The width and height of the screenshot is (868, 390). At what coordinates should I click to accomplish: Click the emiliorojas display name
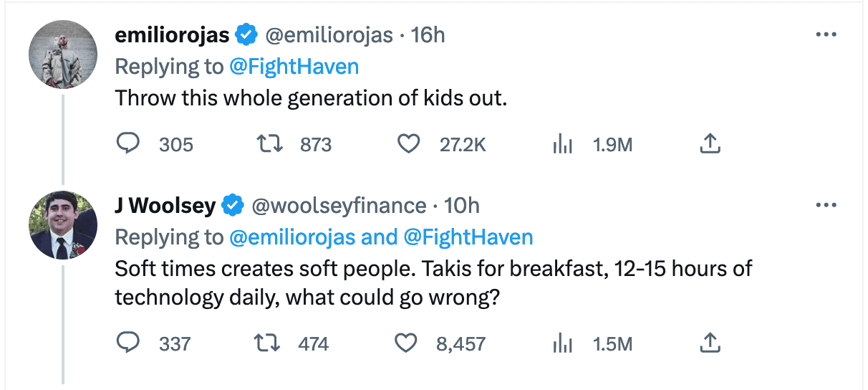pyautogui.click(x=172, y=34)
